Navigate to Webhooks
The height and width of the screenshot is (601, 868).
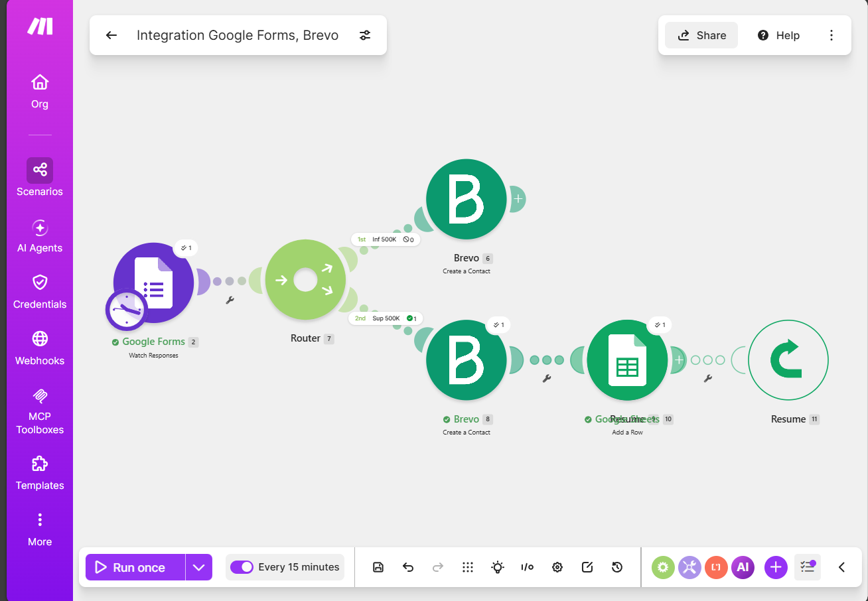click(x=40, y=349)
